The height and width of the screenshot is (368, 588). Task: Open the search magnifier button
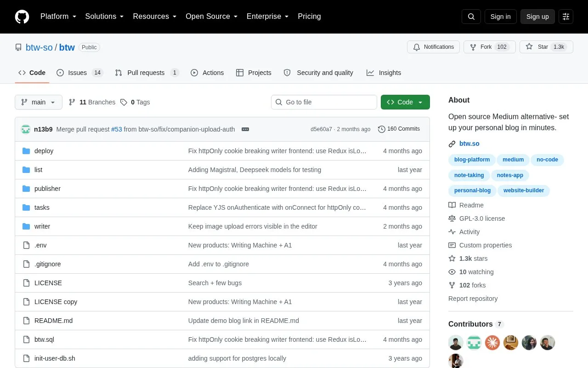tap(471, 17)
